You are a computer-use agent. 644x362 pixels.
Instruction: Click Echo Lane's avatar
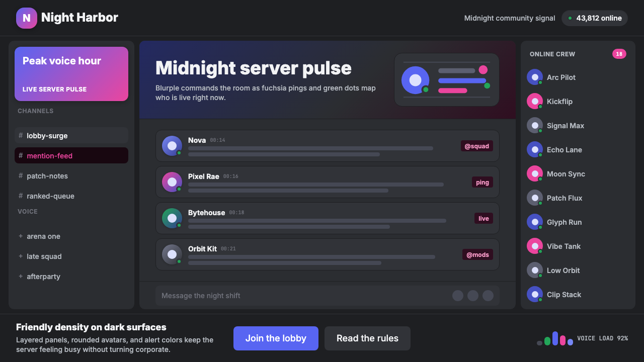pyautogui.click(x=535, y=150)
